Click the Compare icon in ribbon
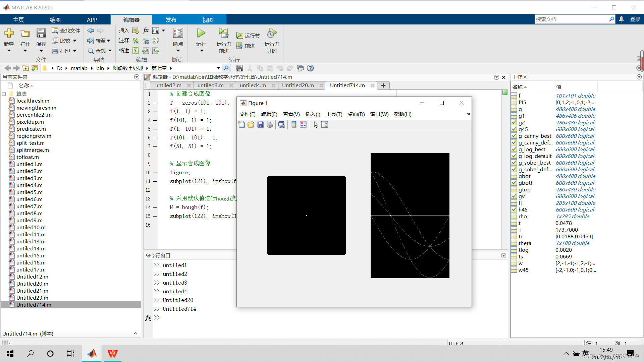The width and height of the screenshot is (644, 362). 55,41
